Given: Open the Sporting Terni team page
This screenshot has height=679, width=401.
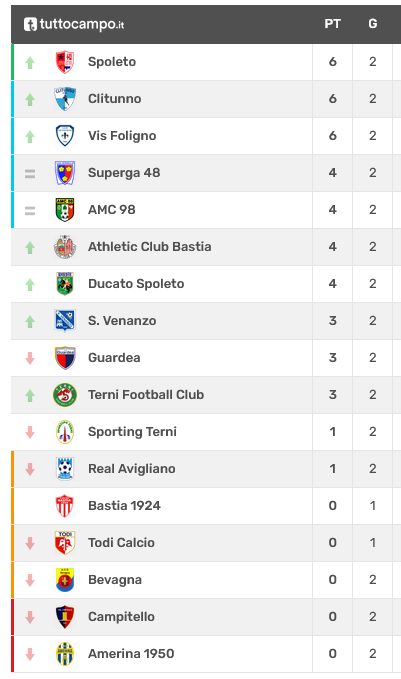Looking at the screenshot, I should [x=133, y=432].
